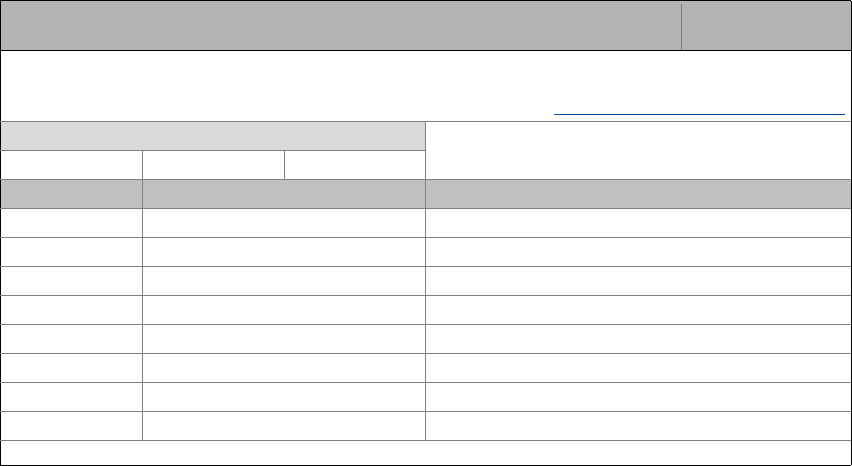Select third data row's last column cell
The width and height of the screenshot is (852, 466).
638,280
